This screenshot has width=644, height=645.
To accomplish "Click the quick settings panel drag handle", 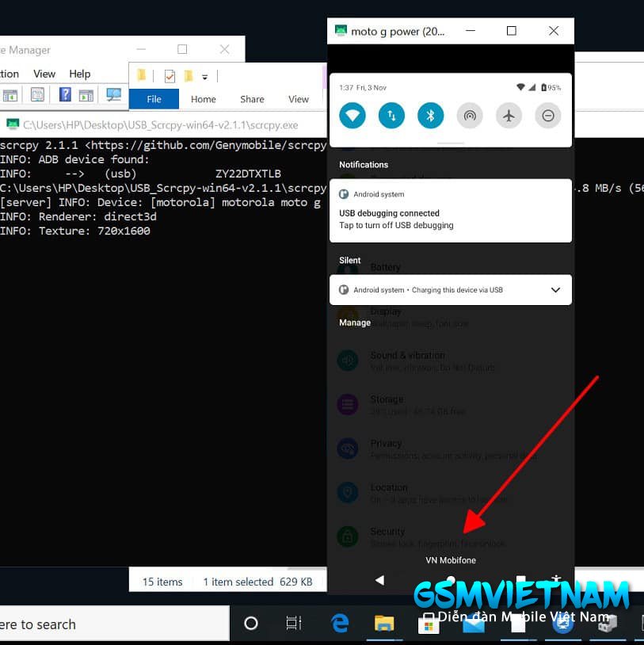I will coord(451,143).
